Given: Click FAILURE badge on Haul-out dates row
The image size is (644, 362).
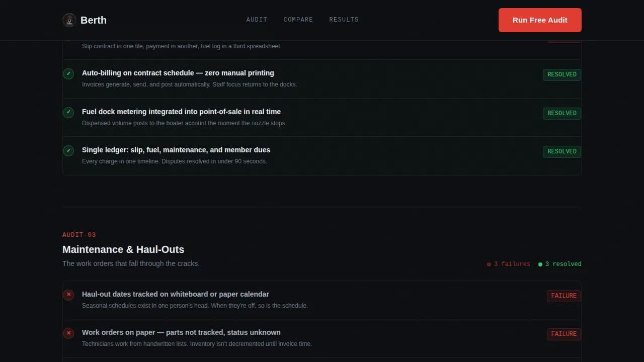Looking at the screenshot, I should pyautogui.click(x=563, y=296).
